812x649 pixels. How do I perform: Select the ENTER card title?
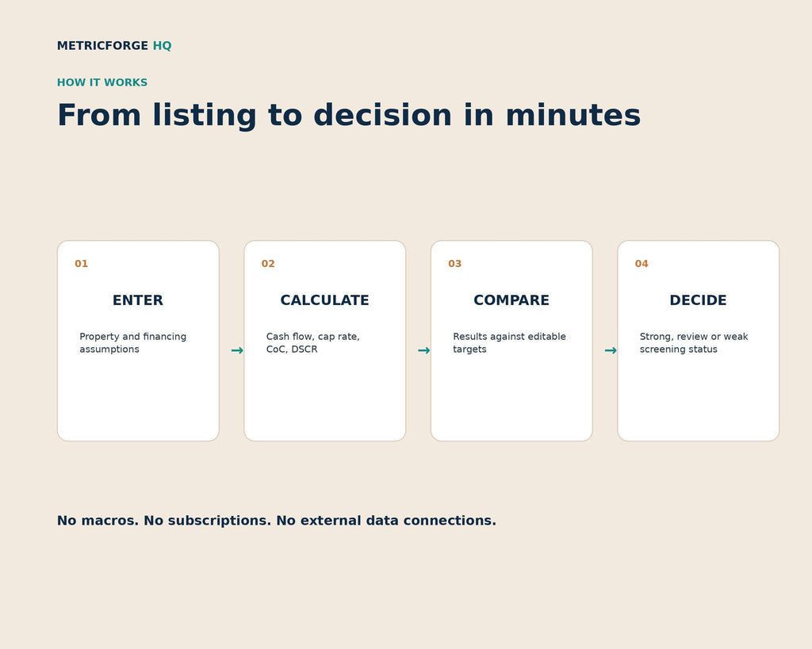138,300
